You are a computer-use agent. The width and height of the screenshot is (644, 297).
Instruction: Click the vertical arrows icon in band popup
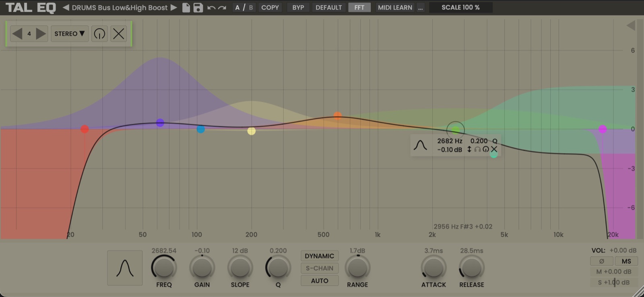click(x=469, y=150)
